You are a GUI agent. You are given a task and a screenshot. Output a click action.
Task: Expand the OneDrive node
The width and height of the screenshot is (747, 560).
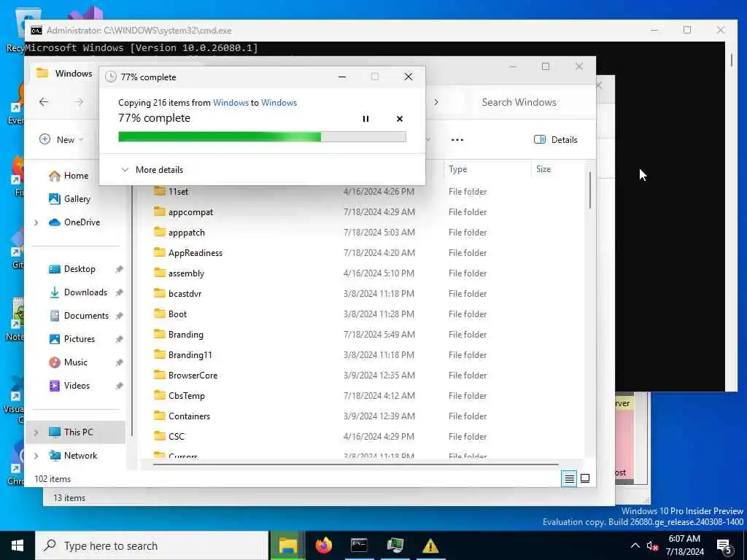[x=36, y=222]
